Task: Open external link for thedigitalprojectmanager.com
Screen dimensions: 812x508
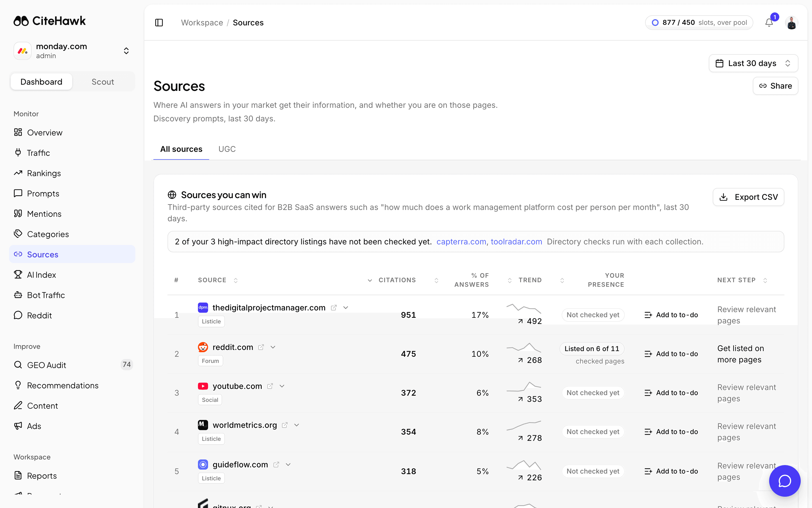Action: [334, 307]
